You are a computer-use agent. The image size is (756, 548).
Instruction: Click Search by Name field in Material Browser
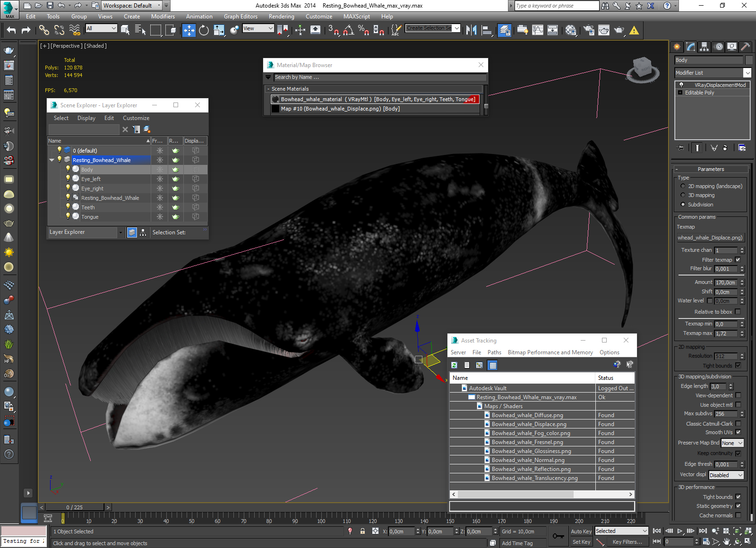pyautogui.click(x=380, y=77)
